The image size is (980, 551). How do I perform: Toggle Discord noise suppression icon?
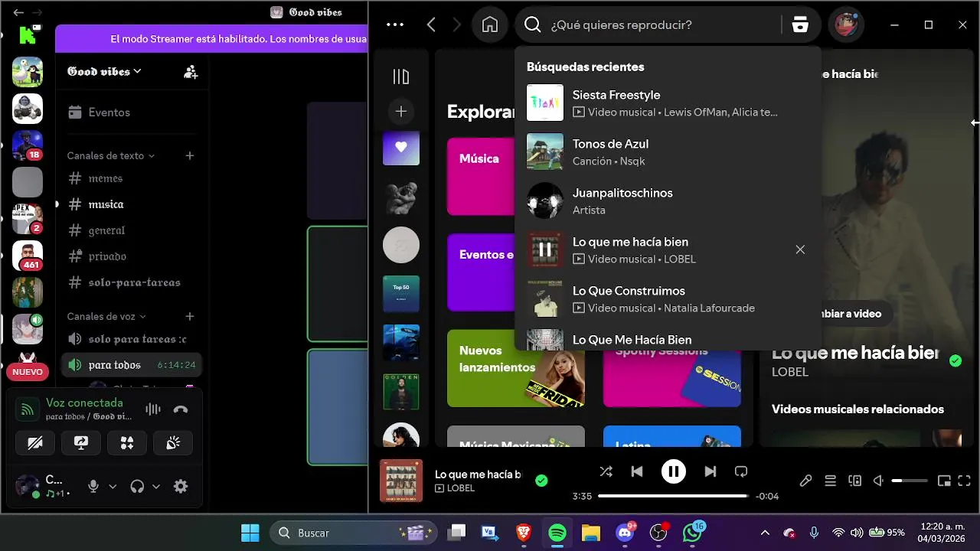coord(153,409)
